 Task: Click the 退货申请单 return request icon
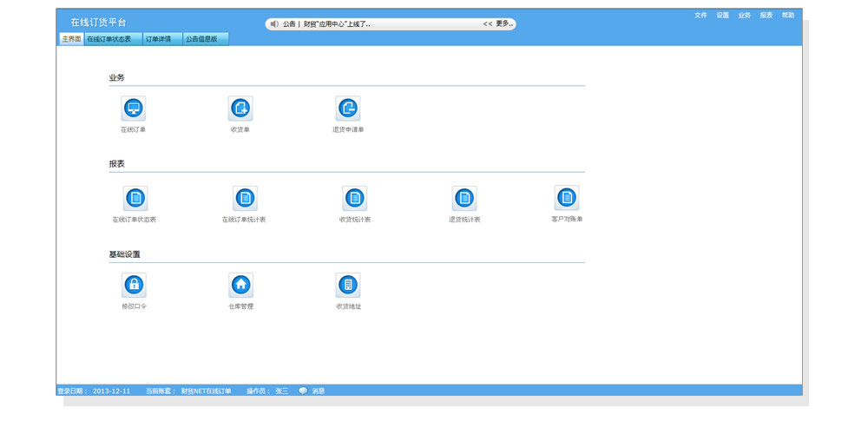[348, 109]
